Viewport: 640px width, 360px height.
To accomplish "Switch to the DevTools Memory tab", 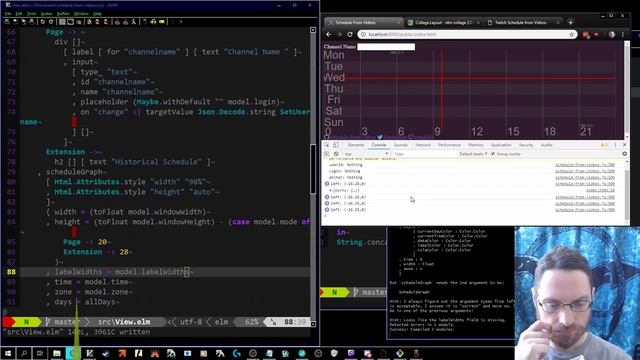I will [x=476, y=145].
